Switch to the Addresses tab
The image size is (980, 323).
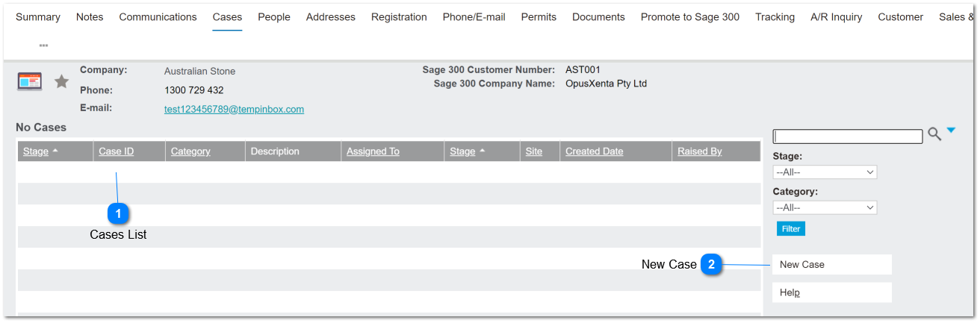pos(331,17)
